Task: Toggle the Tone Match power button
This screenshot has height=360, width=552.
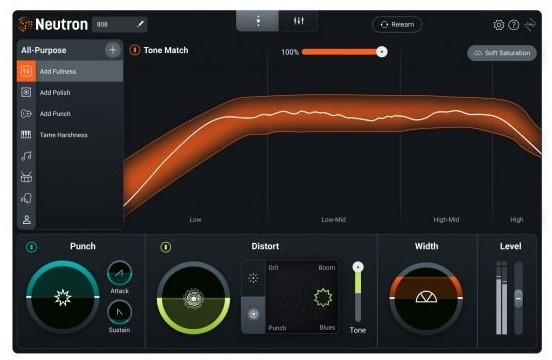Action: point(134,50)
